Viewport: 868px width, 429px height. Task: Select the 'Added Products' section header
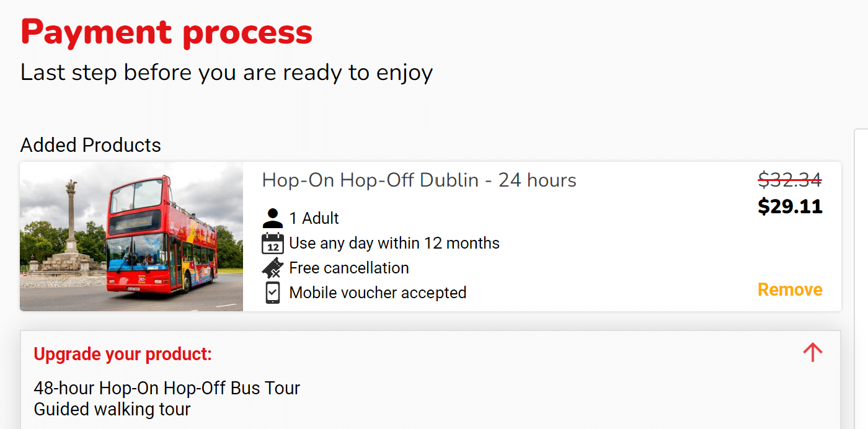[x=91, y=145]
